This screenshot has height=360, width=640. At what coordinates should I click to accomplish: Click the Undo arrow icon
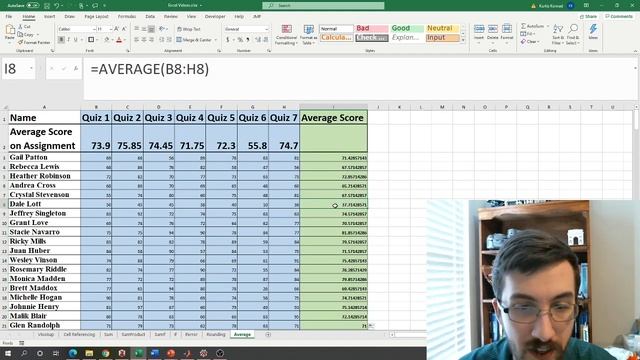click(57, 6)
